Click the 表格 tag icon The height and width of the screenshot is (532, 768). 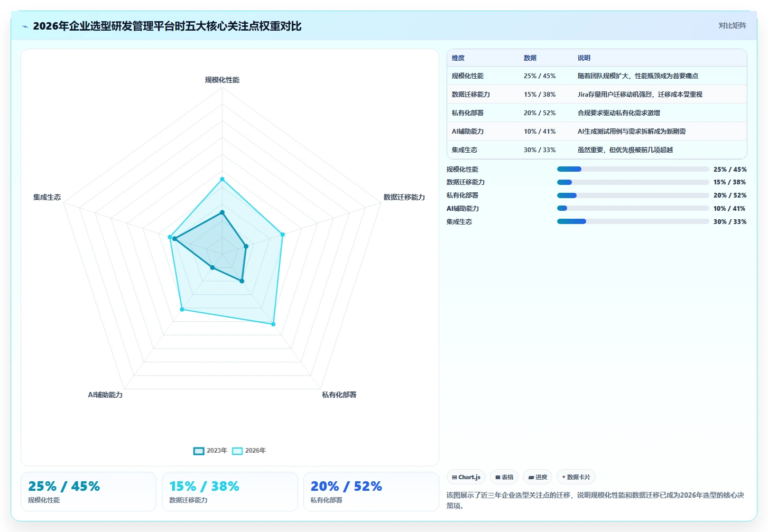(498, 477)
